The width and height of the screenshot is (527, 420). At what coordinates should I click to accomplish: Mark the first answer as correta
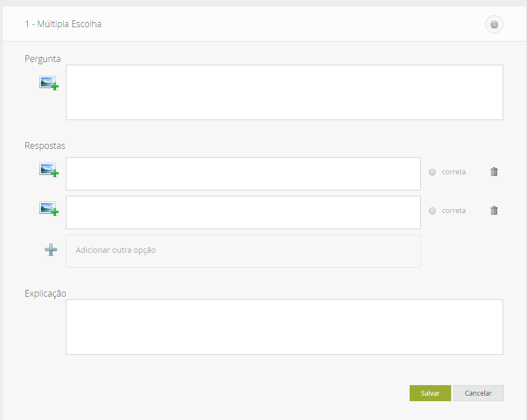432,172
